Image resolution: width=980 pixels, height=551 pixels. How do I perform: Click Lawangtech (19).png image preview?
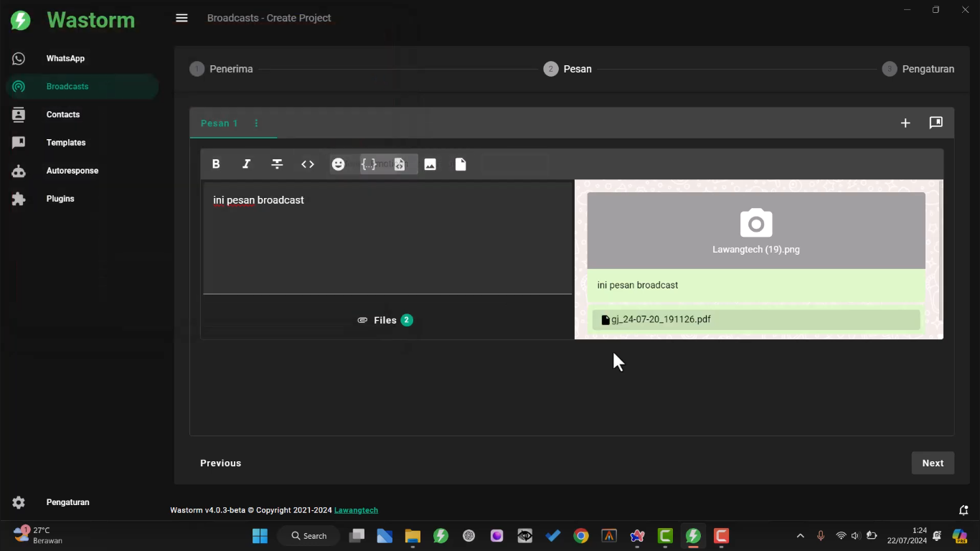pyautogui.click(x=756, y=230)
